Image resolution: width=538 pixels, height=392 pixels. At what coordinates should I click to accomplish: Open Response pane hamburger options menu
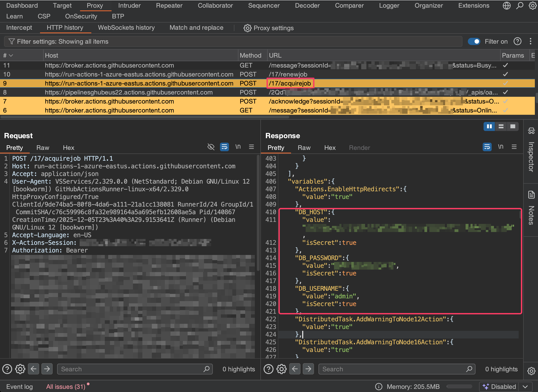click(x=514, y=147)
